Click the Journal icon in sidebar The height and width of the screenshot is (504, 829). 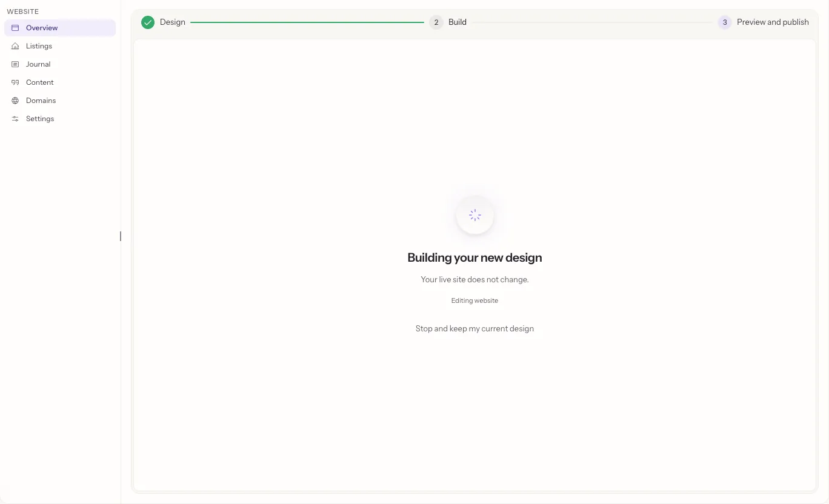15,64
